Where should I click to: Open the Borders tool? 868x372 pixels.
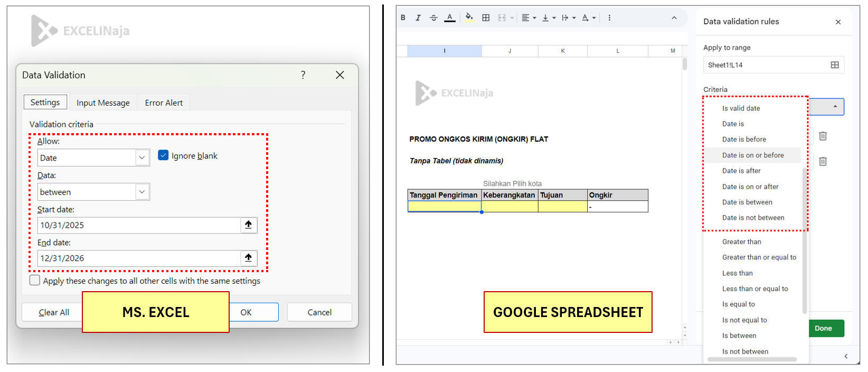(486, 17)
